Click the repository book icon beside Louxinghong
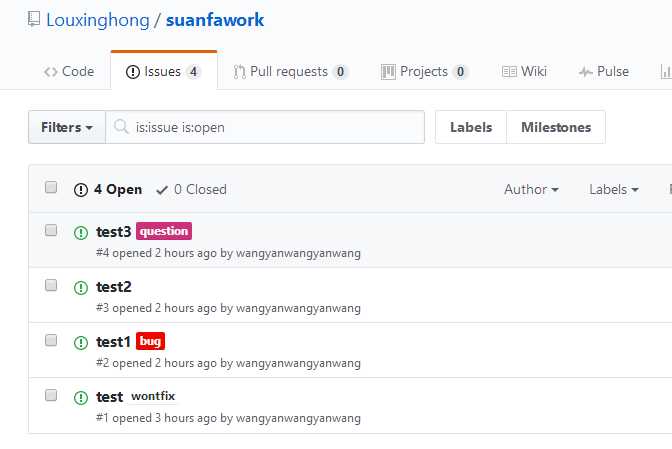The height and width of the screenshot is (449, 672). coord(34,19)
